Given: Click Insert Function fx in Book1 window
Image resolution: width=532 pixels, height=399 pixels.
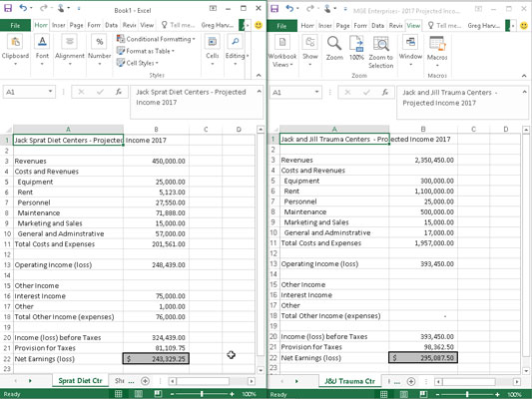Looking at the screenshot, I should [119, 92].
